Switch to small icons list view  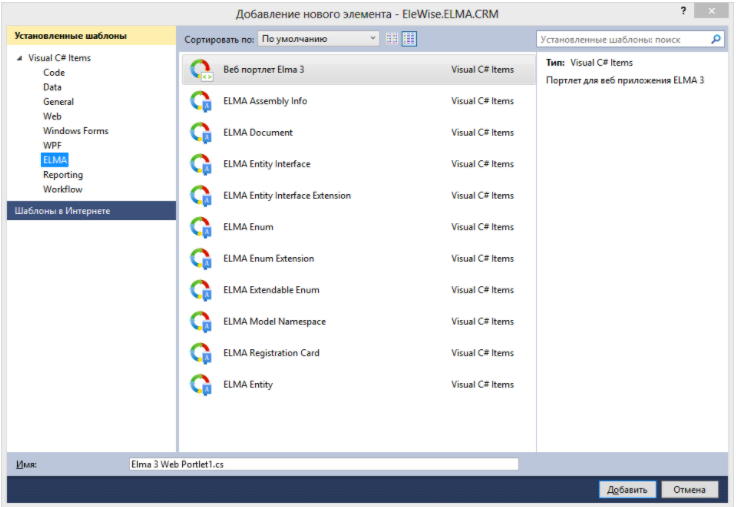(x=392, y=39)
